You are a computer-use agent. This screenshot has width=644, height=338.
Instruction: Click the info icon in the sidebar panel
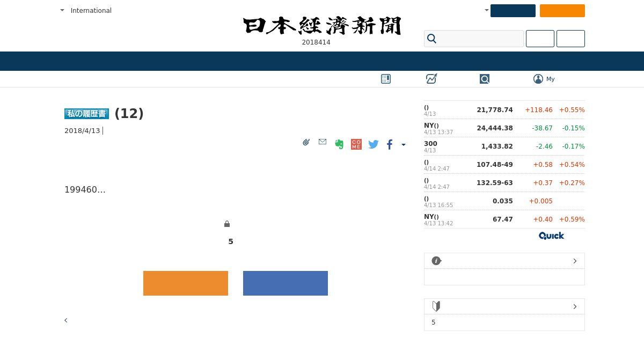click(x=436, y=261)
